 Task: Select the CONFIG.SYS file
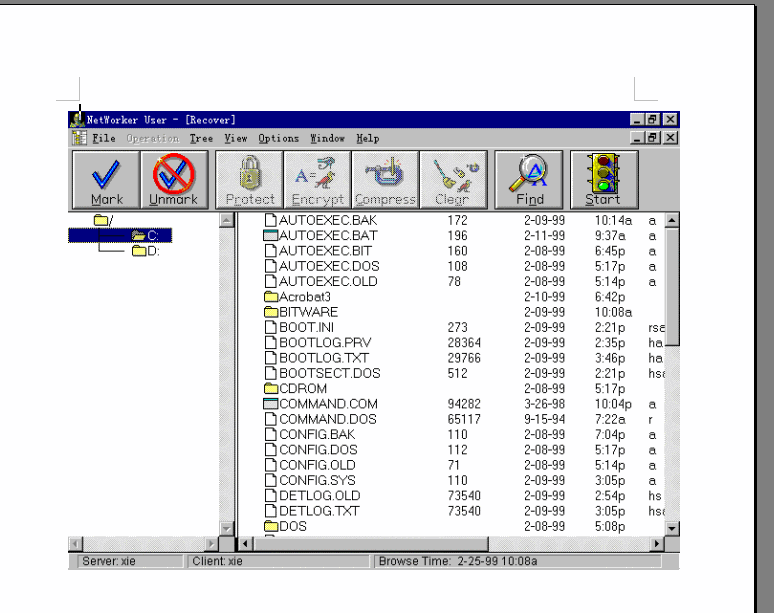316,480
